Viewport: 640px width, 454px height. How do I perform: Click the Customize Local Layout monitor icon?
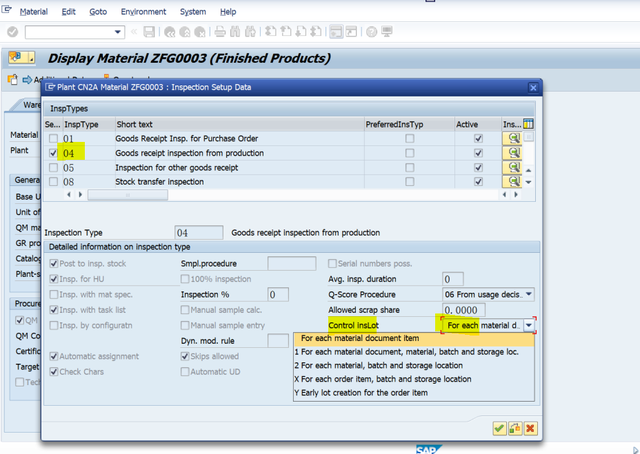pyautogui.click(x=387, y=31)
